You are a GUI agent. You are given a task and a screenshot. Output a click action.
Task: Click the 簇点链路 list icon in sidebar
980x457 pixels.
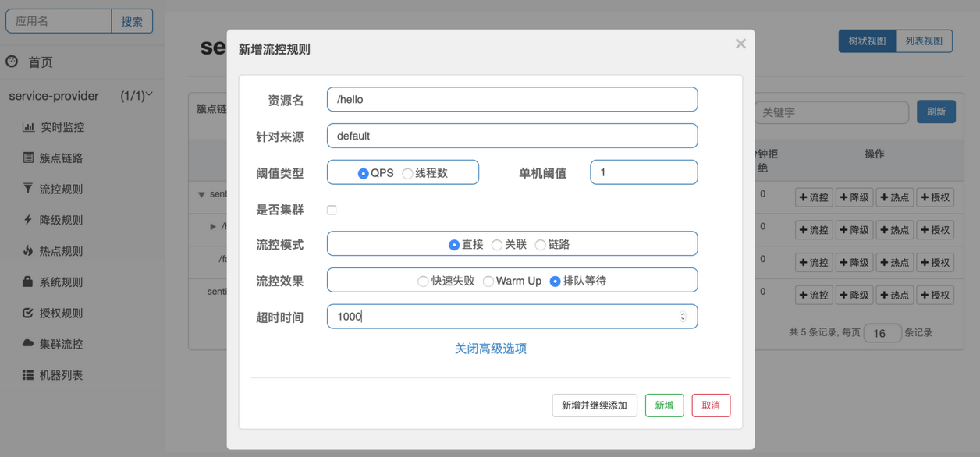[28, 158]
